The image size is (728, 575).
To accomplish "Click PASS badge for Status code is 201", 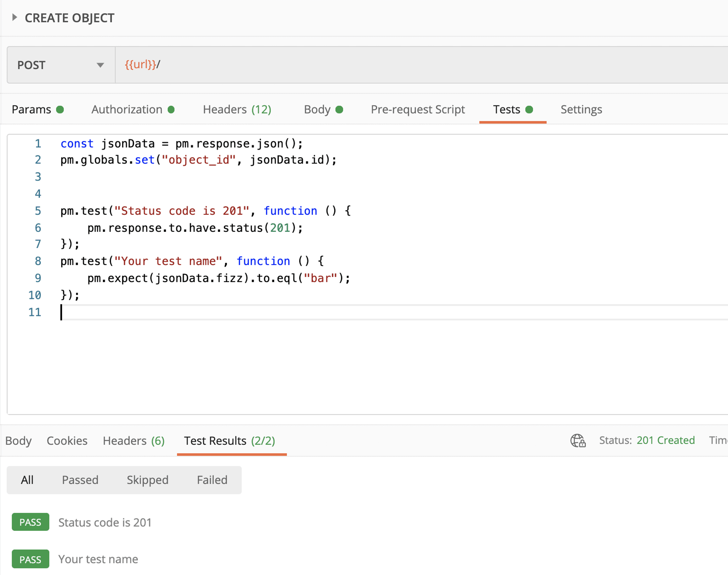I will coord(30,522).
